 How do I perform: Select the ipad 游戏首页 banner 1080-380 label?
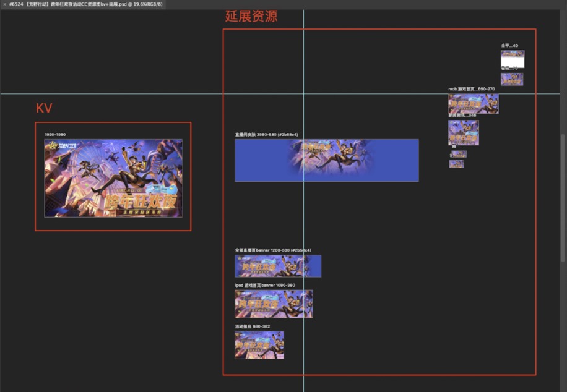[x=265, y=285]
